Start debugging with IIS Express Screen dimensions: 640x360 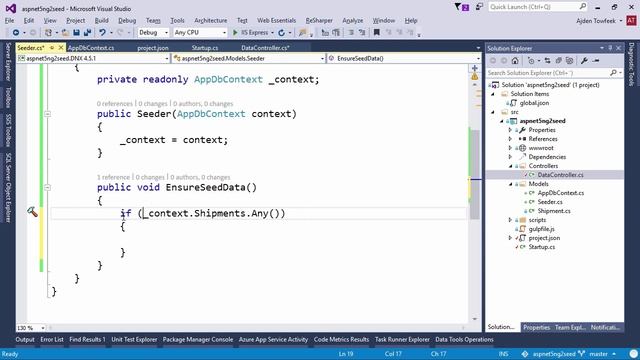tap(250, 33)
